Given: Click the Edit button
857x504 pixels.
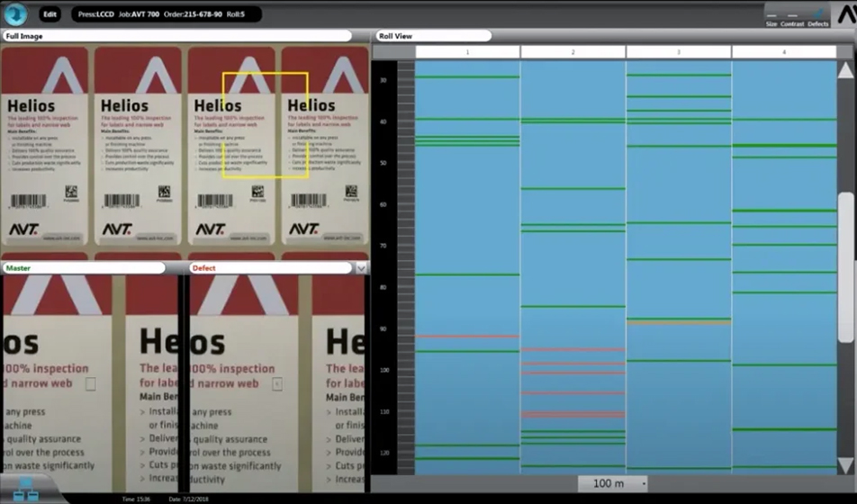Looking at the screenshot, I should pos(50,14).
